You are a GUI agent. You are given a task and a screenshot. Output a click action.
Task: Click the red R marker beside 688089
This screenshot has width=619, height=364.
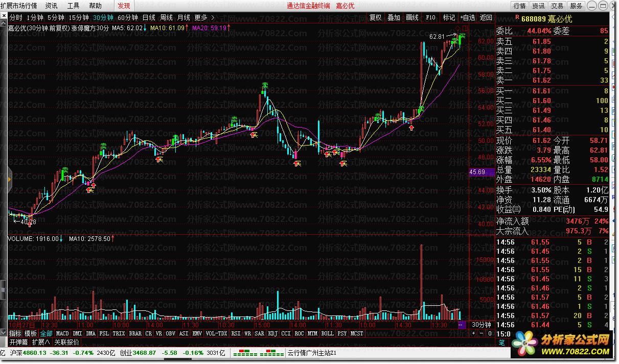[517, 18]
